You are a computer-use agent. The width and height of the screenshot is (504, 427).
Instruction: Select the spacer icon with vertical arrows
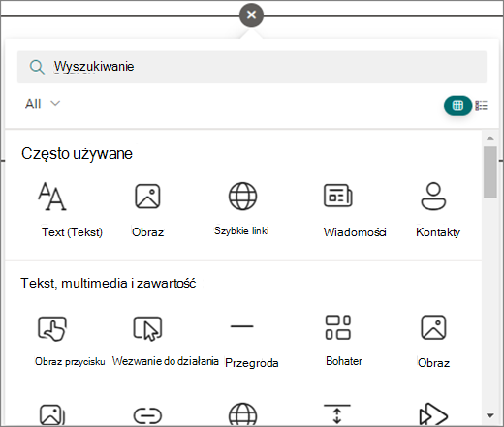(337, 413)
